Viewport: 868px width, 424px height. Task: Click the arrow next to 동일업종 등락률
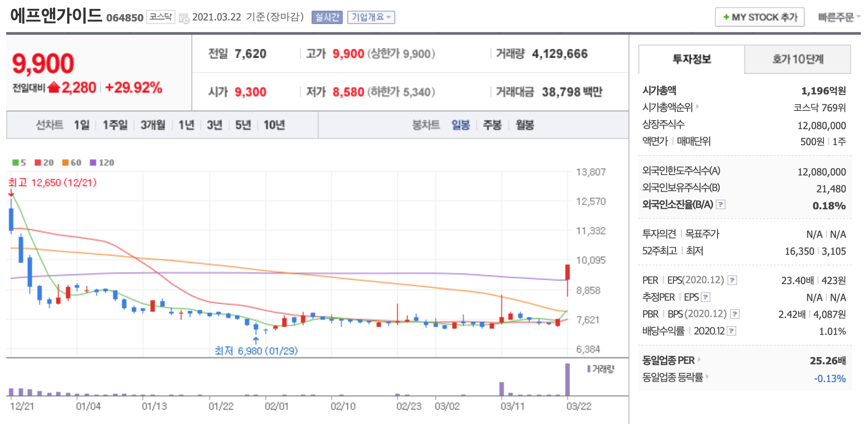point(707,376)
